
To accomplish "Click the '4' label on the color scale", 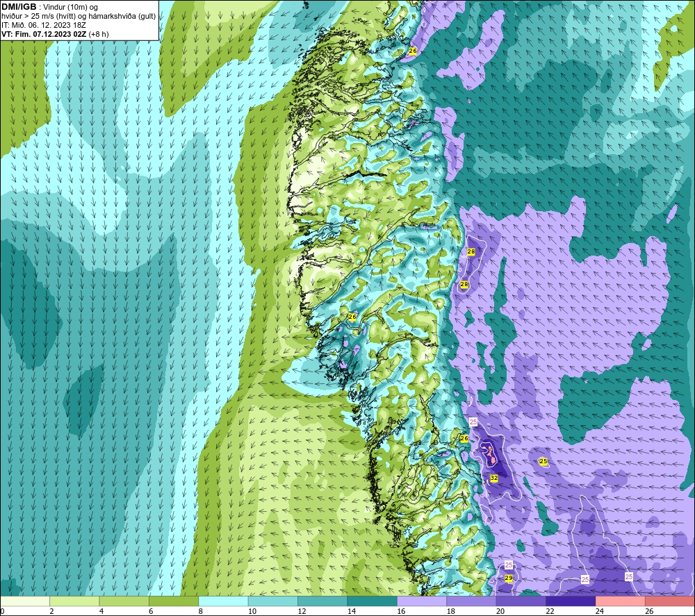I will click(101, 611).
